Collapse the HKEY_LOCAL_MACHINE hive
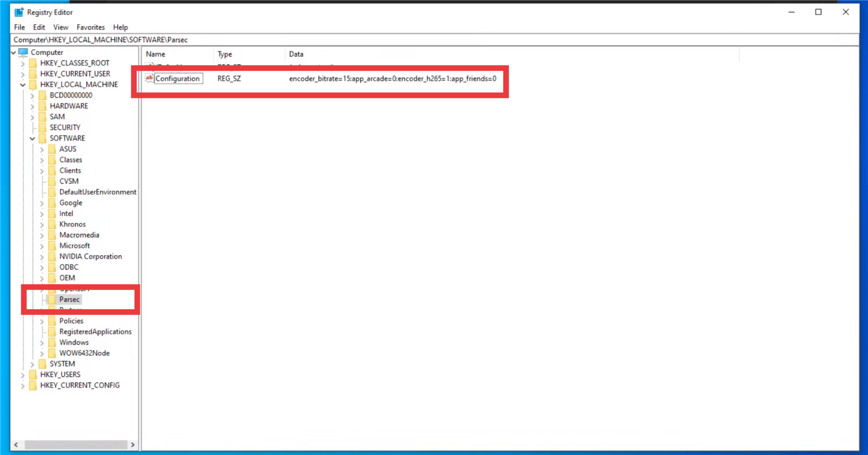 tap(23, 85)
